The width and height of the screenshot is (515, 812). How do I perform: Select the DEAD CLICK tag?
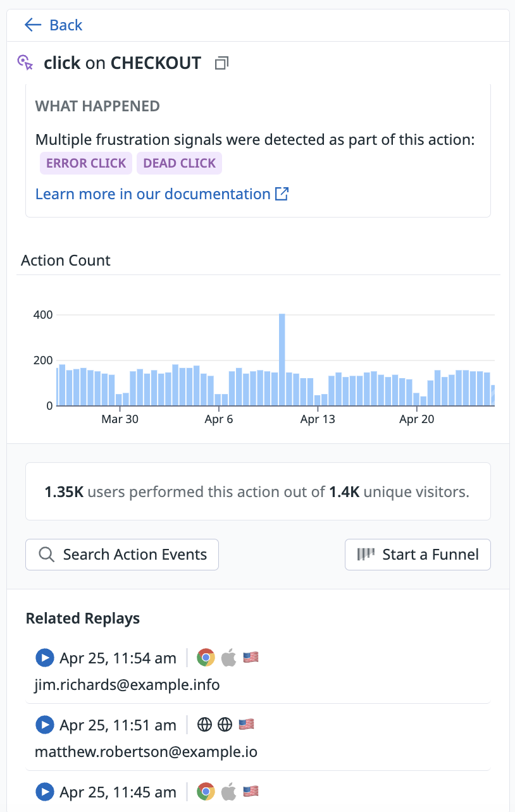(x=179, y=163)
